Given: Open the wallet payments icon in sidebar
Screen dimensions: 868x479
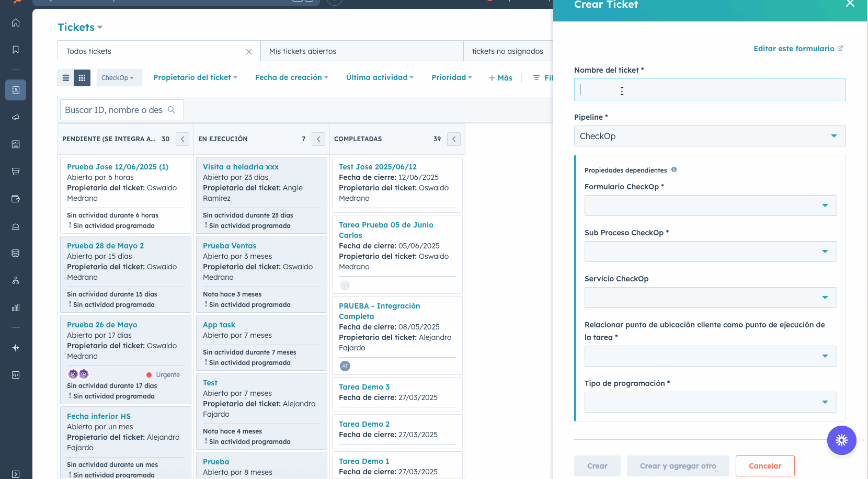Looking at the screenshot, I should [16, 199].
